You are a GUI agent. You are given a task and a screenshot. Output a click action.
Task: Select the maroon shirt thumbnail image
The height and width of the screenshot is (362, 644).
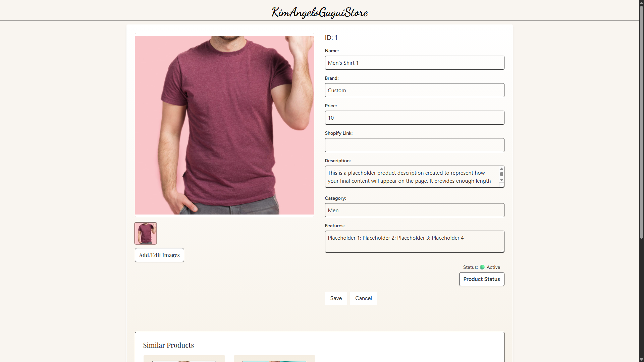pos(146,233)
